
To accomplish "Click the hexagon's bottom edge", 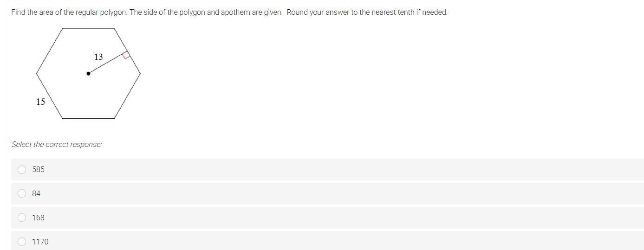I will click(x=88, y=118).
